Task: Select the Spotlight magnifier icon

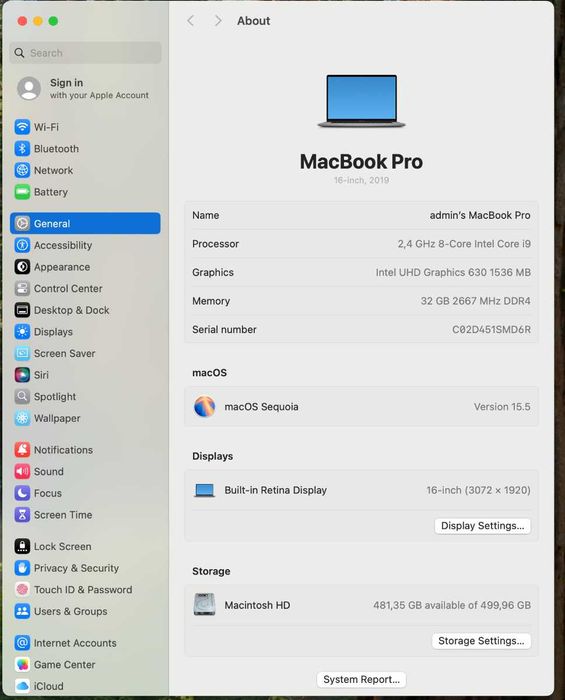Action: (22, 396)
